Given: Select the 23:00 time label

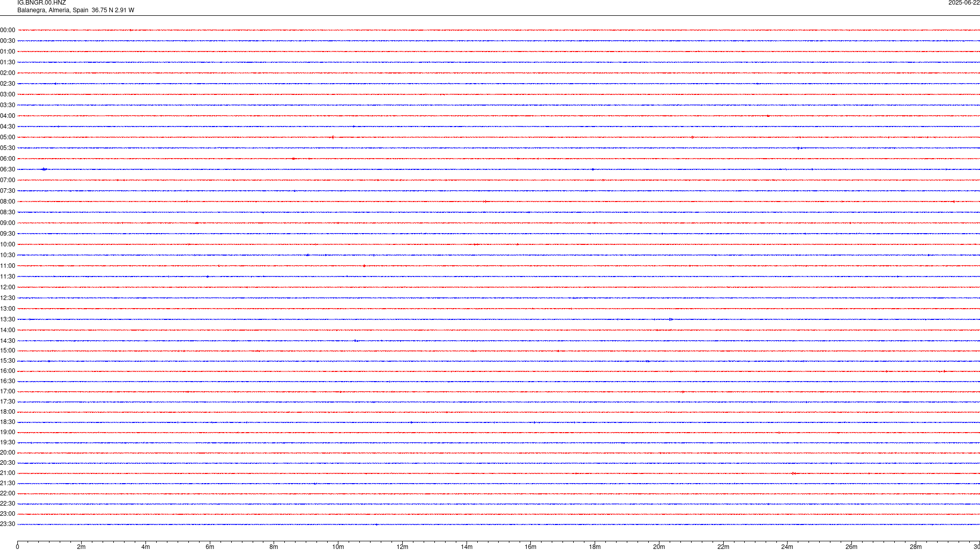Looking at the screenshot, I should pyautogui.click(x=8, y=514).
